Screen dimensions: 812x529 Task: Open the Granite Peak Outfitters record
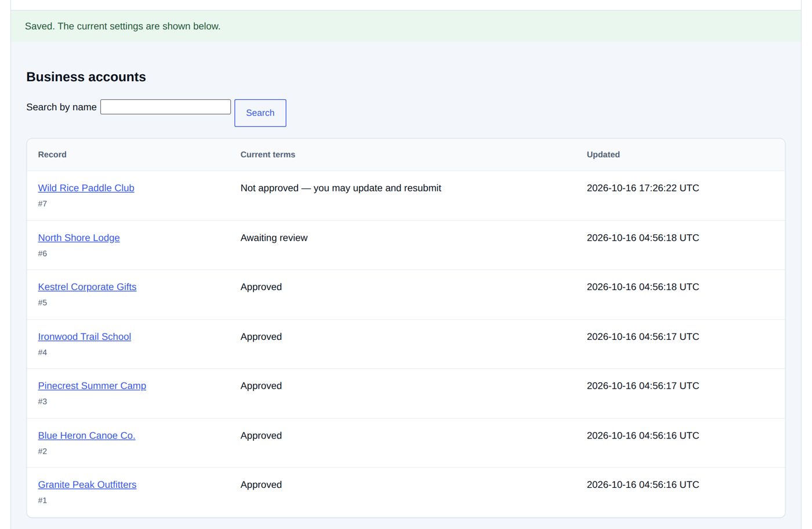click(x=87, y=485)
